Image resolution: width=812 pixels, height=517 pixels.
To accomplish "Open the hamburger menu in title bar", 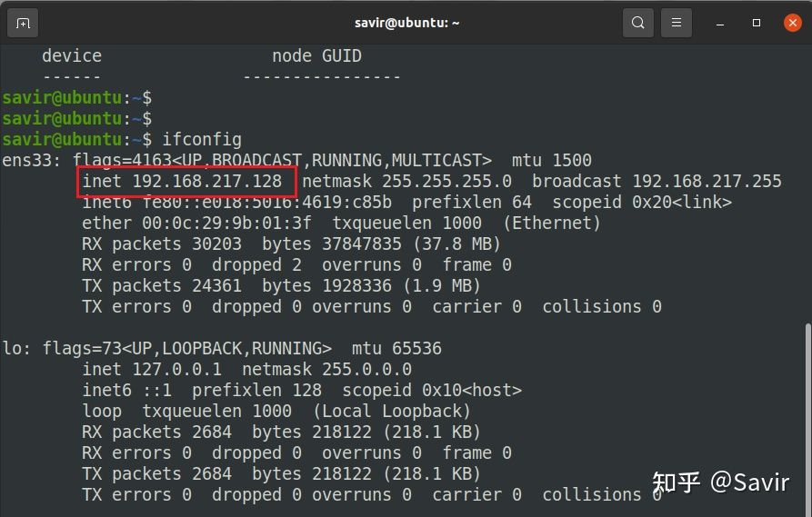I will [677, 23].
